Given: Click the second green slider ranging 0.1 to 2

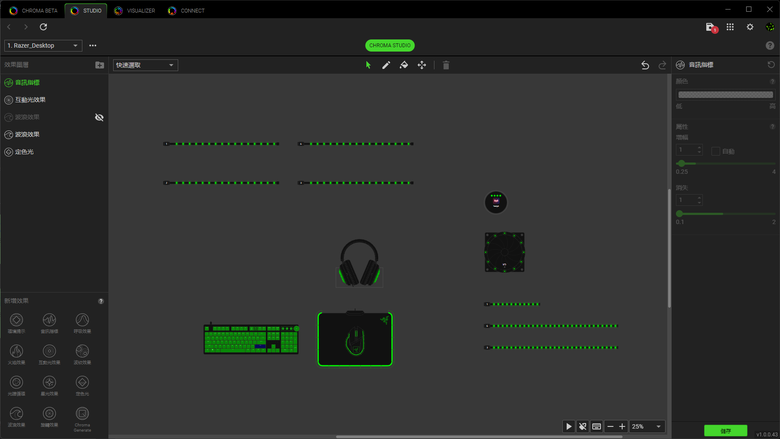Looking at the screenshot, I should pos(726,214).
